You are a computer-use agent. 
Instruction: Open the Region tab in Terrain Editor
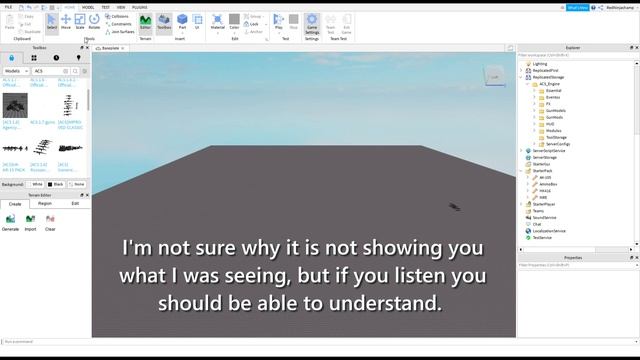pyautogui.click(x=45, y=203)
